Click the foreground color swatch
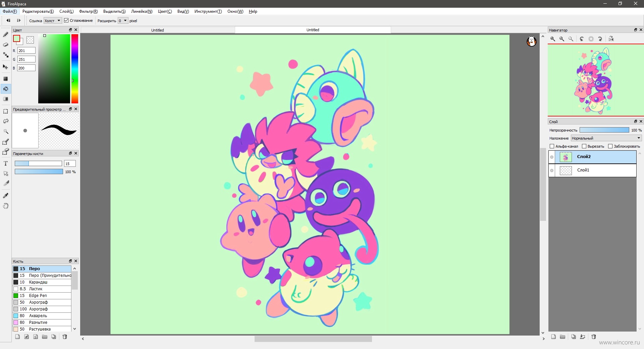This screenshot has width=644, height=349. tap(16, 39)
